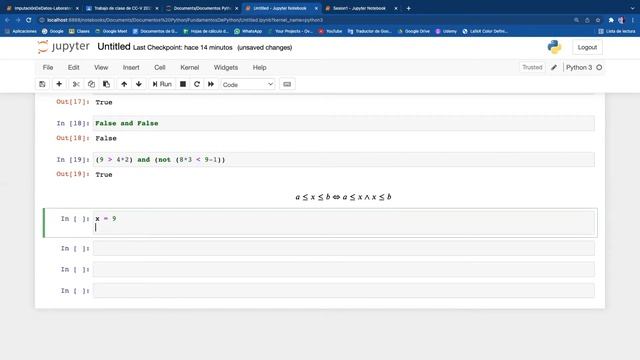Click the Python 3 kernel name
This screenshot has width=640, height=360.
click(x=579, y=67)
